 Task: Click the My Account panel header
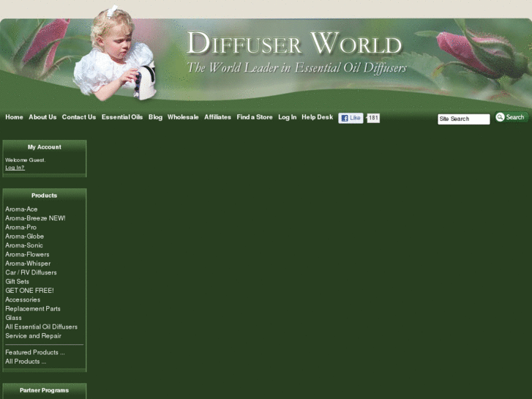pos(45,147)
